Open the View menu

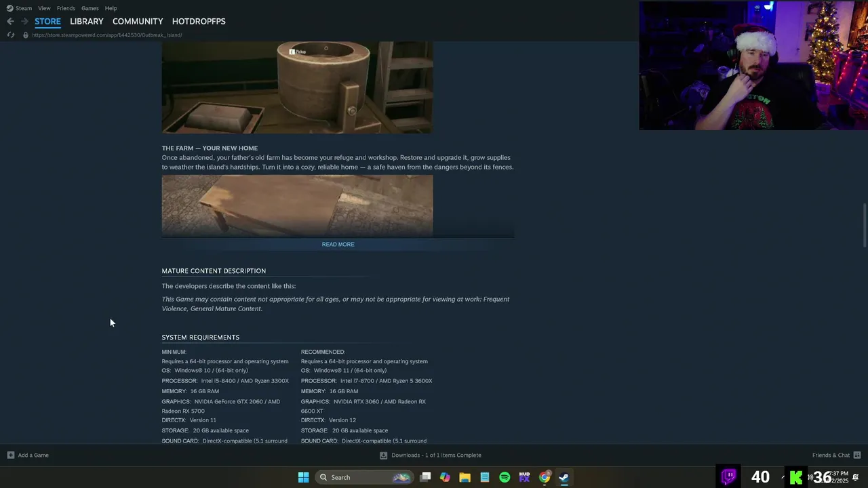point(44,8)
